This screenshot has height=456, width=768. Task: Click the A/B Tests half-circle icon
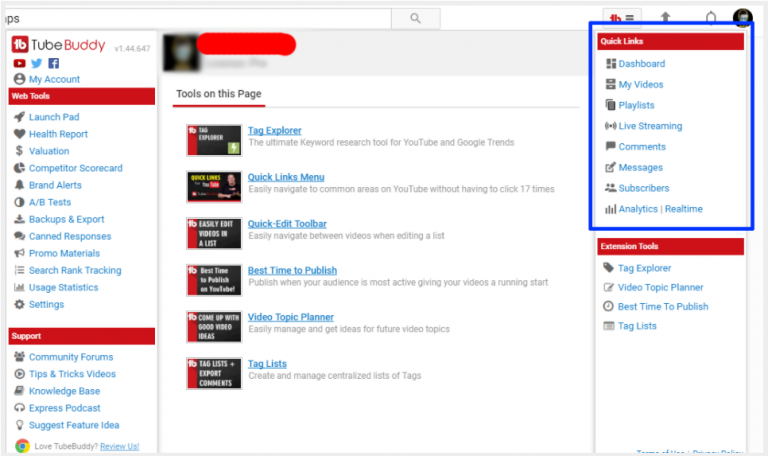tap(19, 202)
